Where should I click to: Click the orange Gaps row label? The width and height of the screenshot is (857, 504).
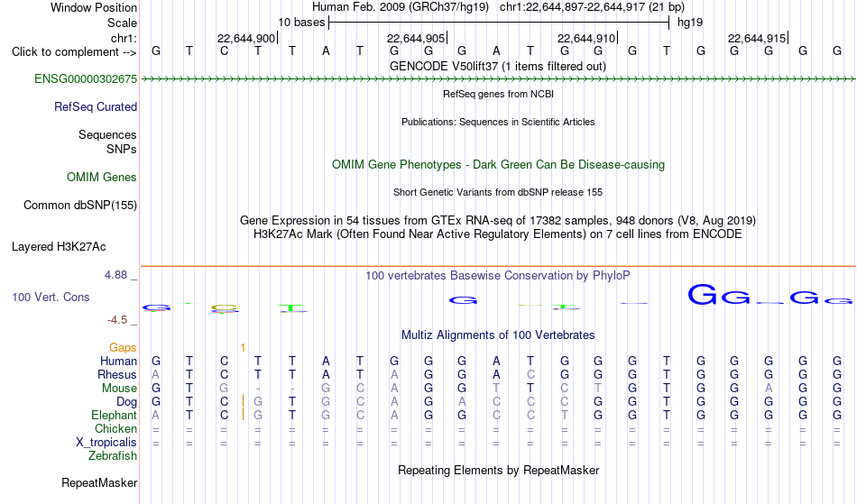(123, 347)
